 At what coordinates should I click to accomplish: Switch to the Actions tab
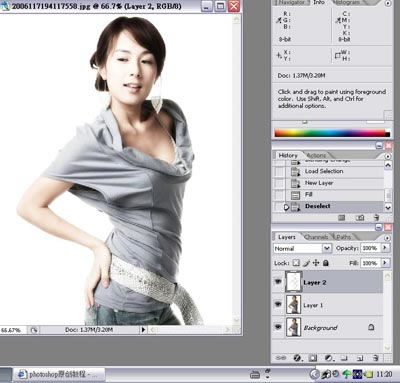click(316, 155)
